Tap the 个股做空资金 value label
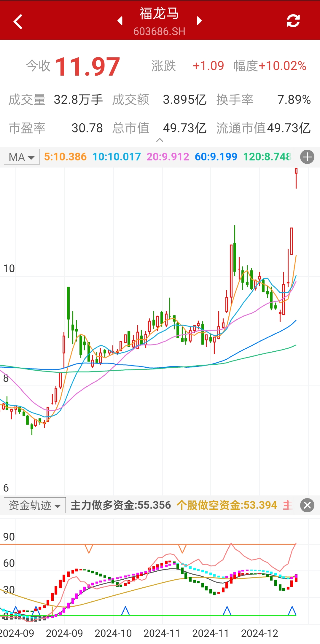 227,505
